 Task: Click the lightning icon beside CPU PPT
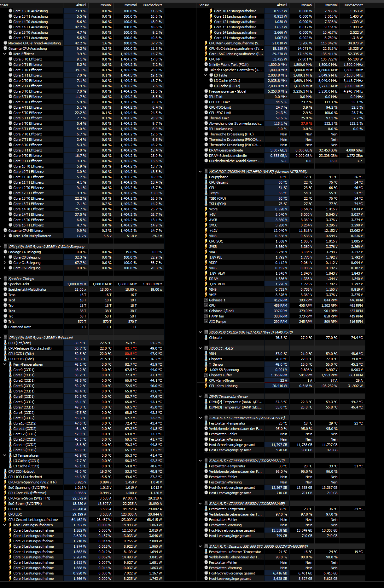pyautogui.click(x=206, y=59)
